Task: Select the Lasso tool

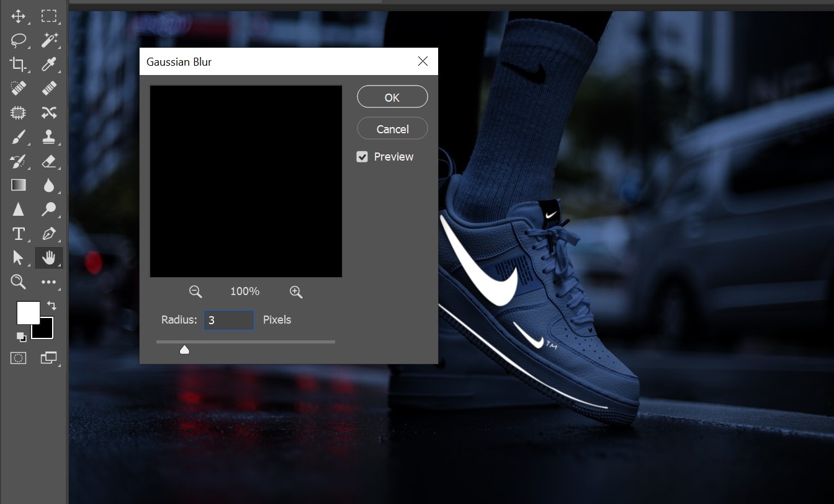Action: coord(19,40)
